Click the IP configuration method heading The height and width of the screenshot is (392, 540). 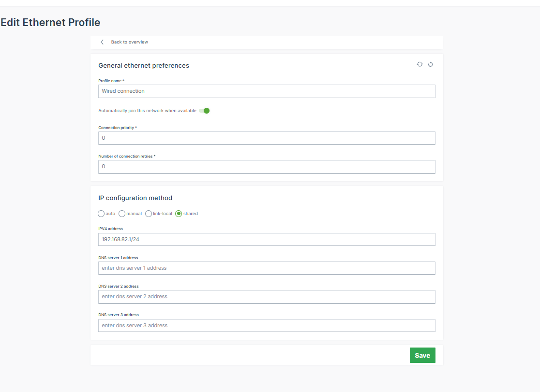tap(135, 198)
